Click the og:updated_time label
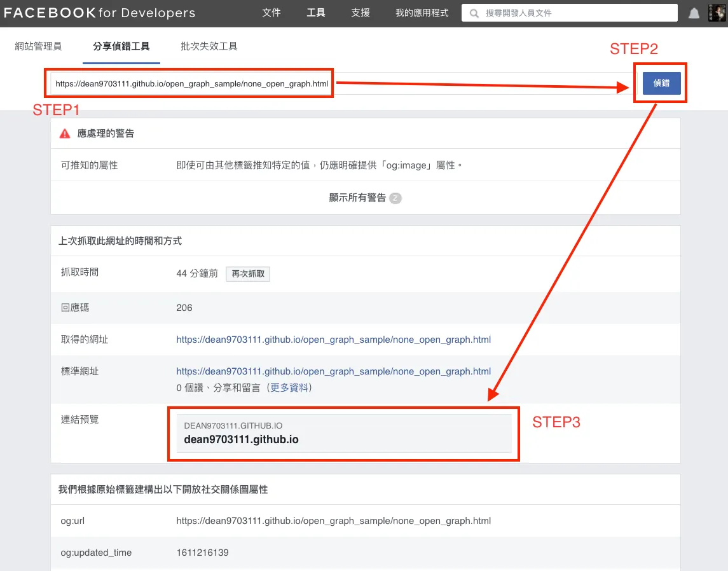 point(96,553)
